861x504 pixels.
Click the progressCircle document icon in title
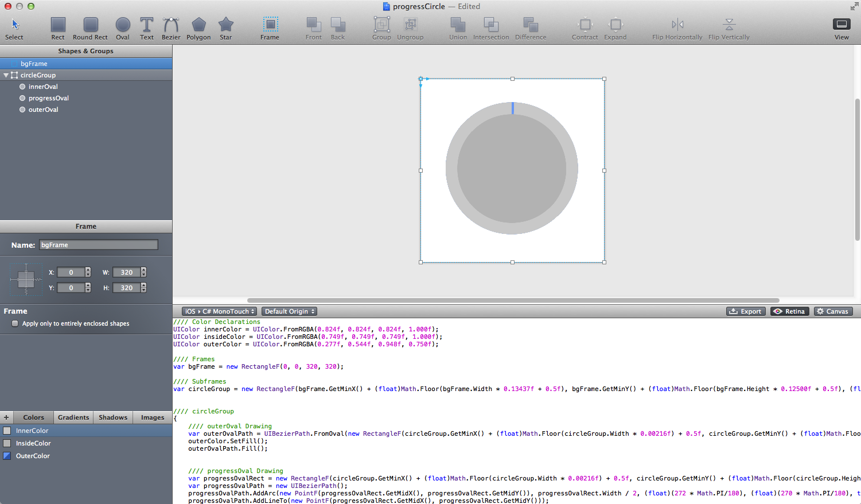click(x=387, y=6)
